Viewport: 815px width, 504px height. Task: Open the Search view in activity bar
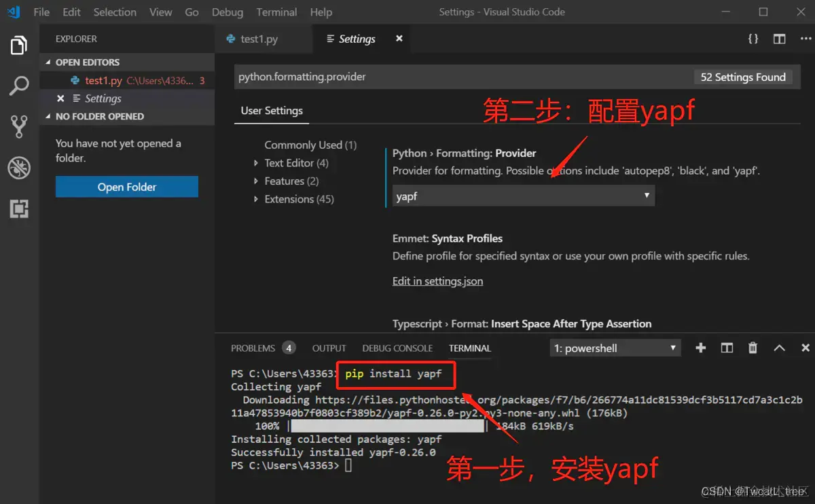[19, 86]
